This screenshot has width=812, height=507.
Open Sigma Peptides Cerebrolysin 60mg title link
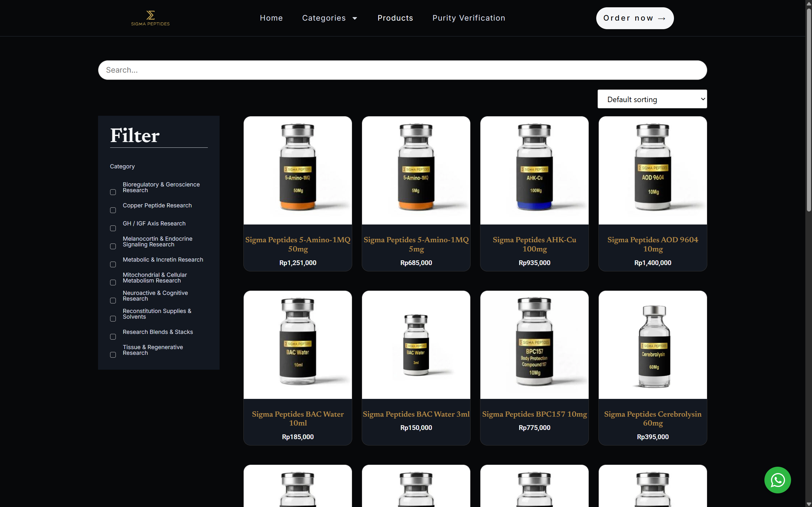[x=653, y=419]
